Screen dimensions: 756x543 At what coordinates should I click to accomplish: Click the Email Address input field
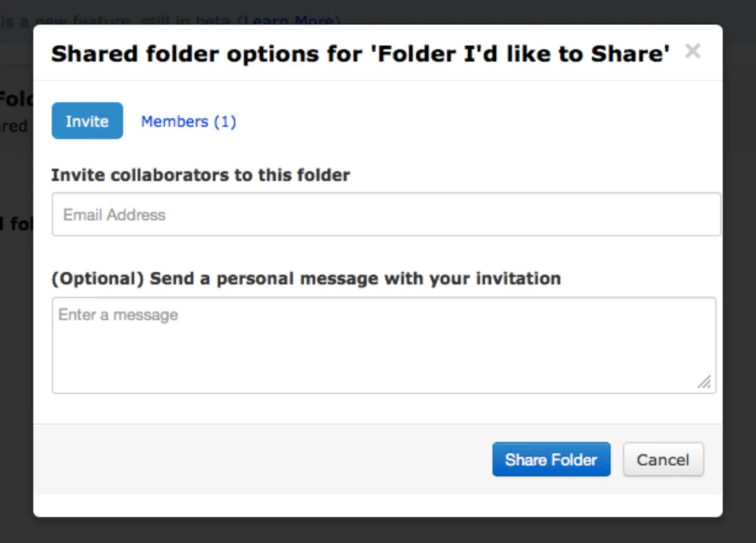click(386, 215)
